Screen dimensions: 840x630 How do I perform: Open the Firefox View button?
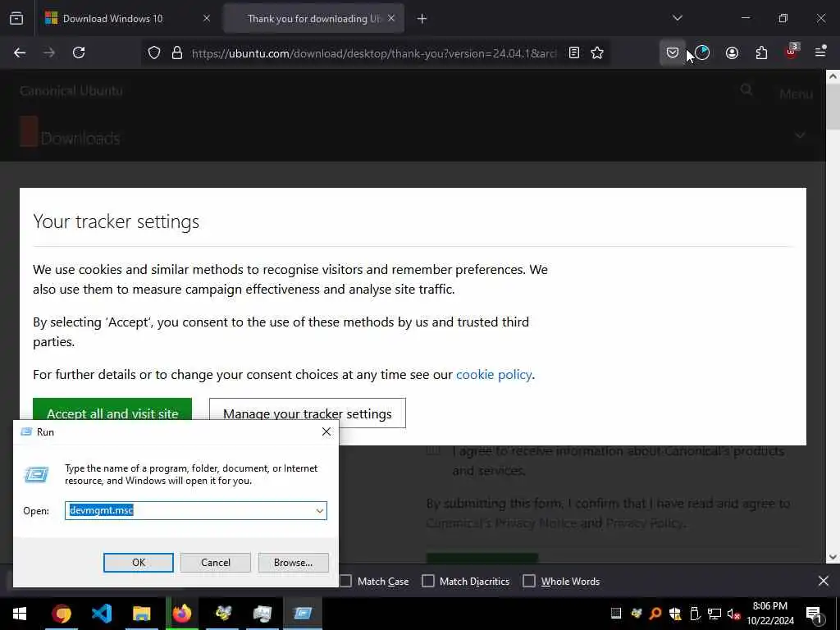tap(16, 19)
